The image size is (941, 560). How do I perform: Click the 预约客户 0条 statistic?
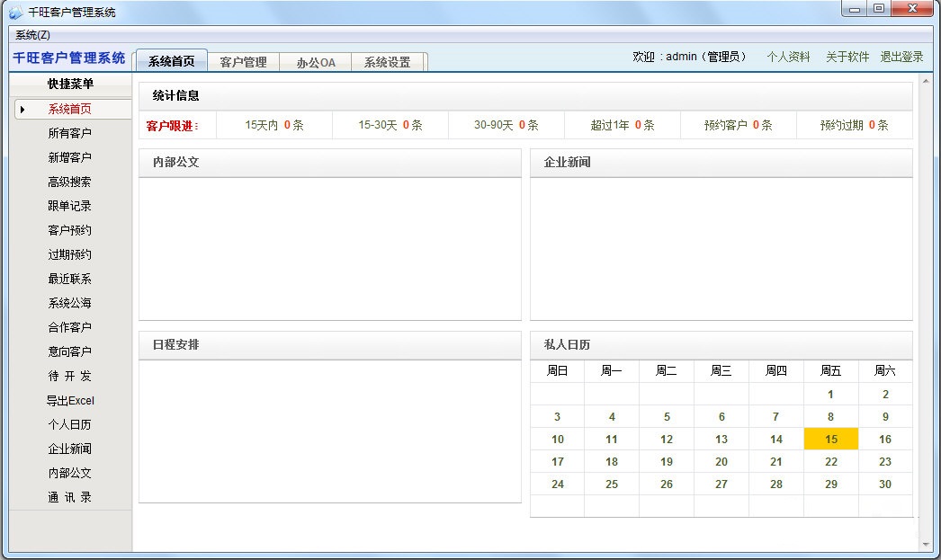pos(739,125)
